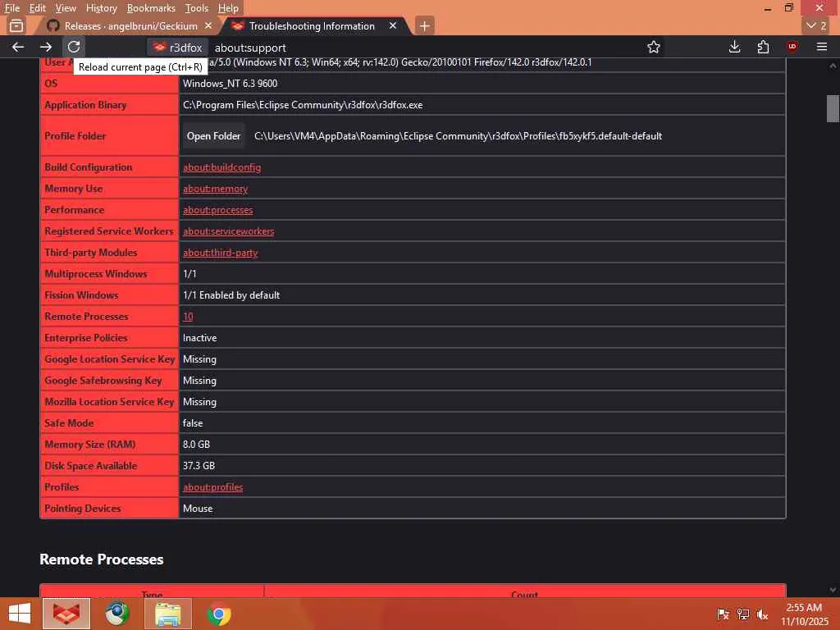Open the Action Center flag icon
Image resolution: width=840 pixels, height=630 pixels.
[x=723, y=614]
